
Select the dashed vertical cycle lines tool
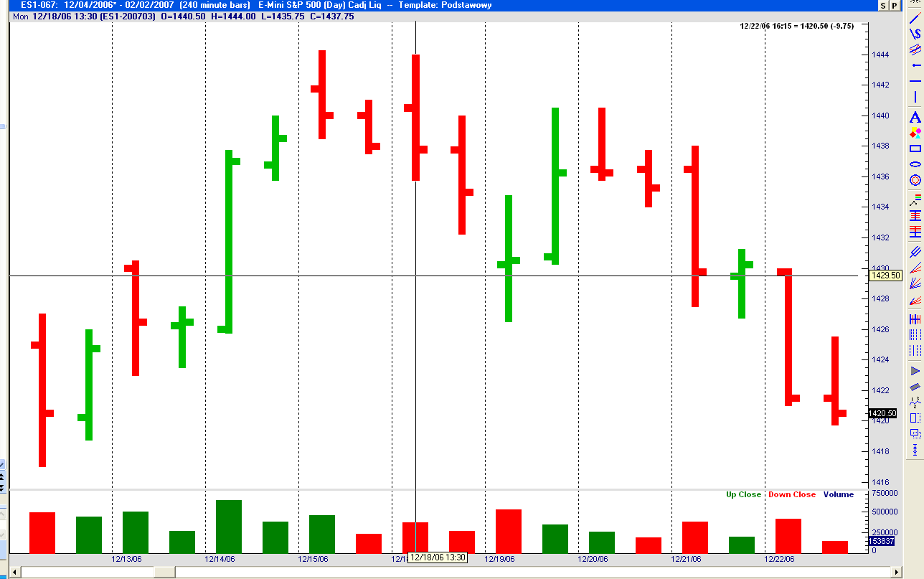915,350
